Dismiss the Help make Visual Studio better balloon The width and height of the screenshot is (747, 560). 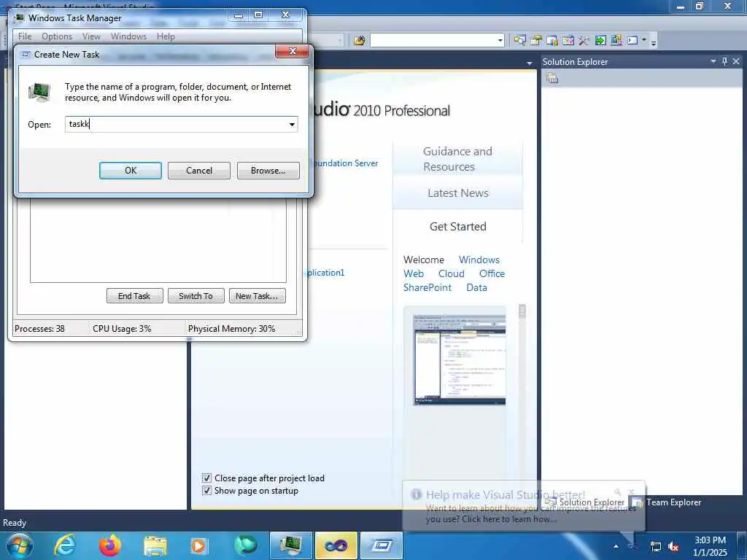[632, 492]
